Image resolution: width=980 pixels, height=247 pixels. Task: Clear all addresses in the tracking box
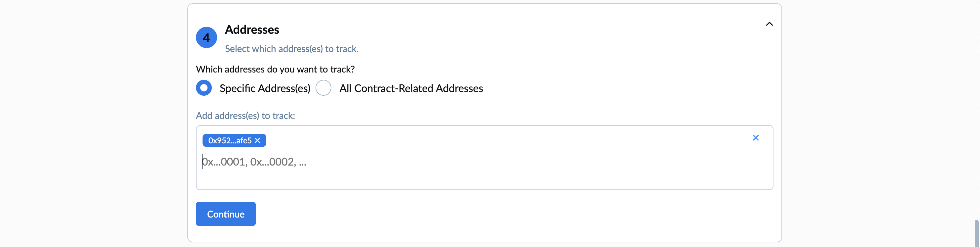755,138
